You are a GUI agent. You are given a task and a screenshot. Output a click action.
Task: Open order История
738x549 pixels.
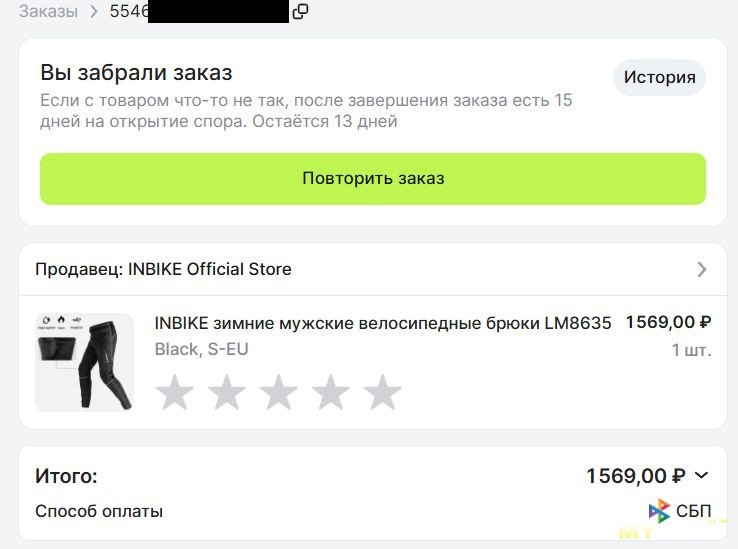click(x=659, y=77)
